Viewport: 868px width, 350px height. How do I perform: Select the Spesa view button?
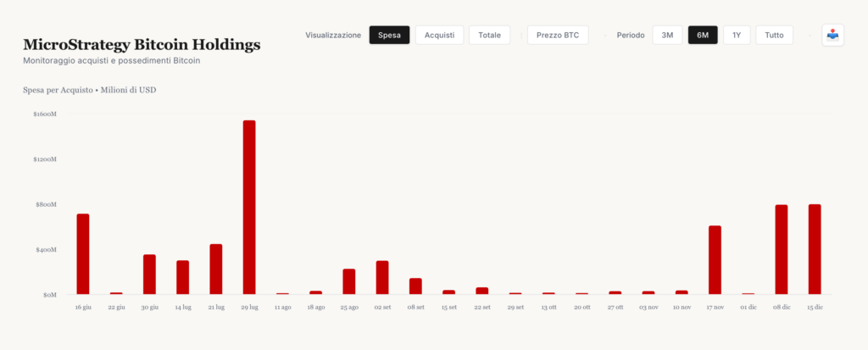(390, 35)
